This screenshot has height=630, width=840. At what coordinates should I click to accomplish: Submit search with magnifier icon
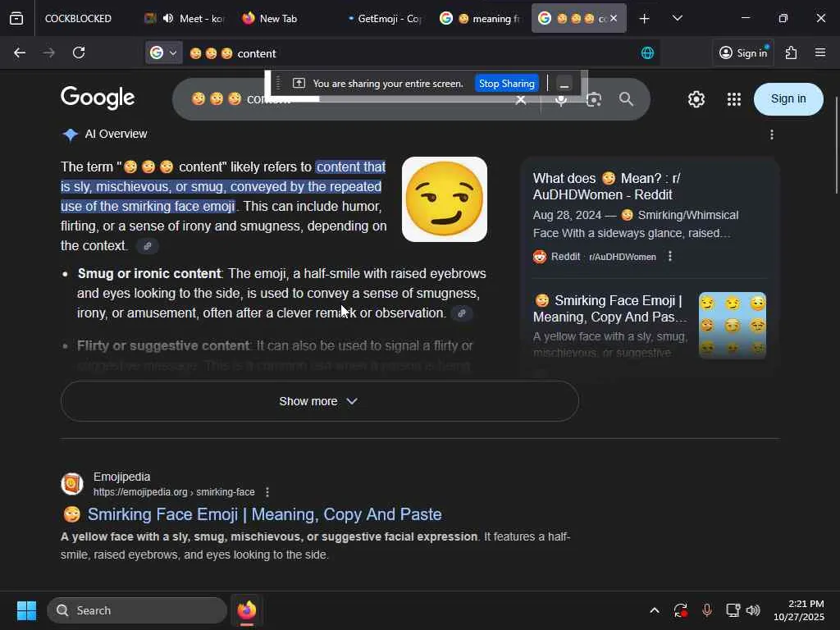[x=626, y=99]
